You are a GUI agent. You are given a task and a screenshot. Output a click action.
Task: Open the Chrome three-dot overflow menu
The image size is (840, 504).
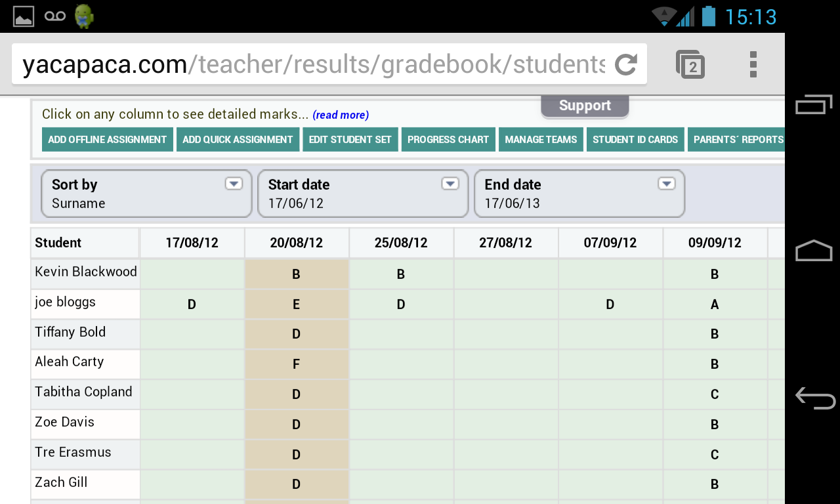pos(753,64)
